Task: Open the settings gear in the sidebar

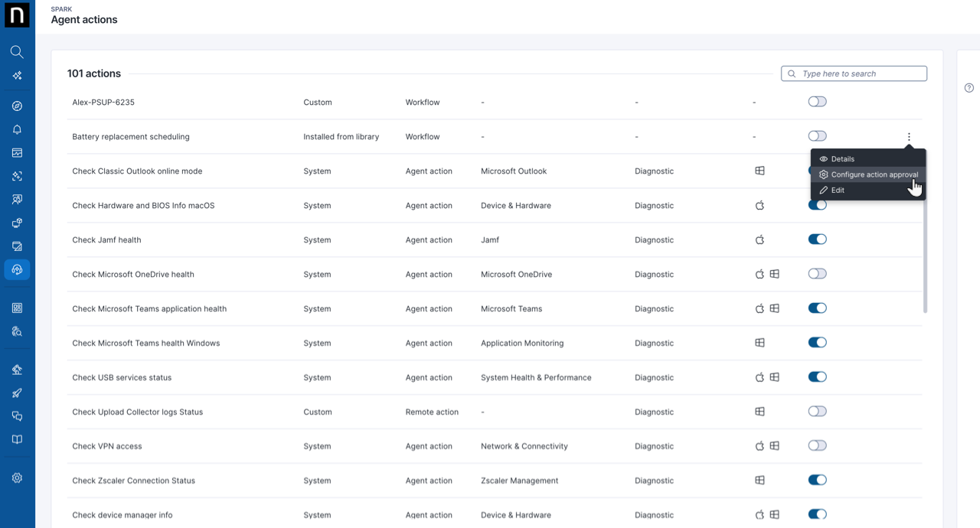Action: (x=17, y=478)
